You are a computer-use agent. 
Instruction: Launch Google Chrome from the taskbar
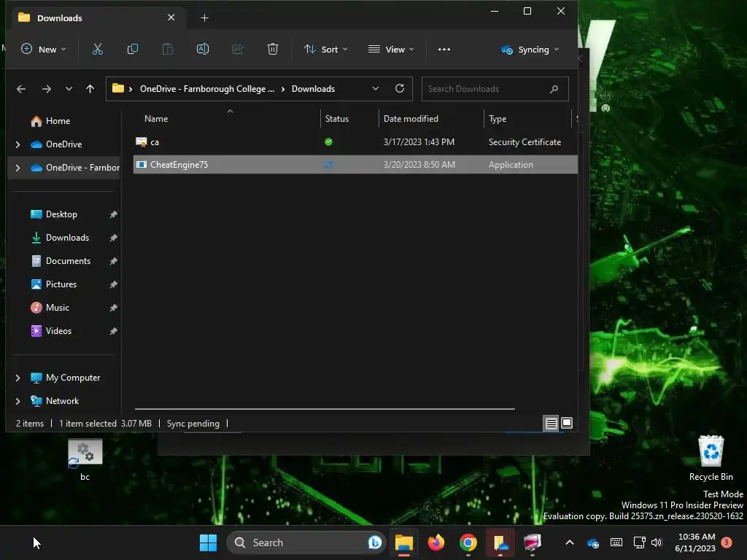coord(468,542)
